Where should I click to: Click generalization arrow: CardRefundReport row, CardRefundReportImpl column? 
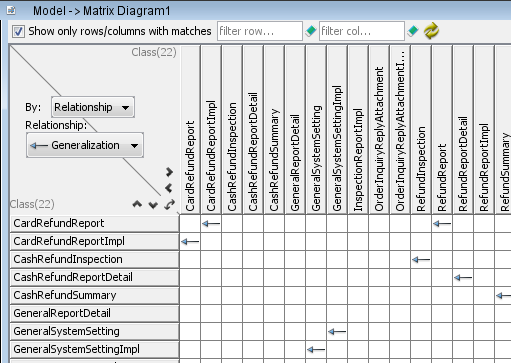click(211, 223)
